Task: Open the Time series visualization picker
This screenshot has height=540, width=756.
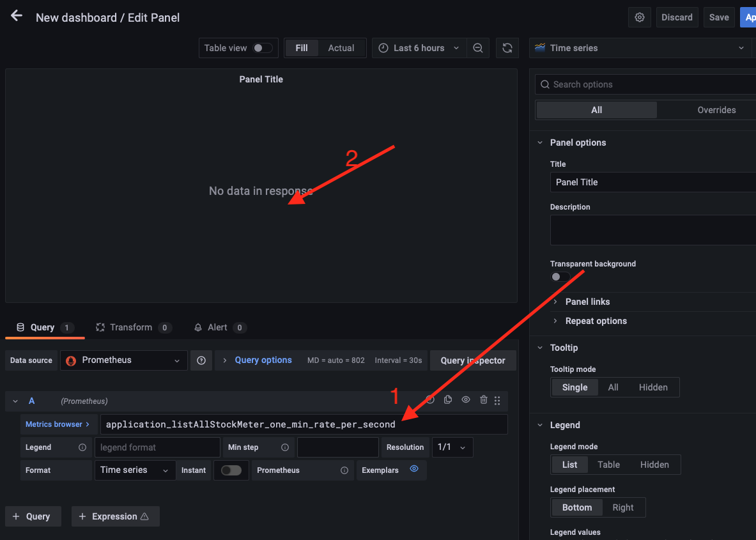Action: pyautogui.click(x=640, y=48)
